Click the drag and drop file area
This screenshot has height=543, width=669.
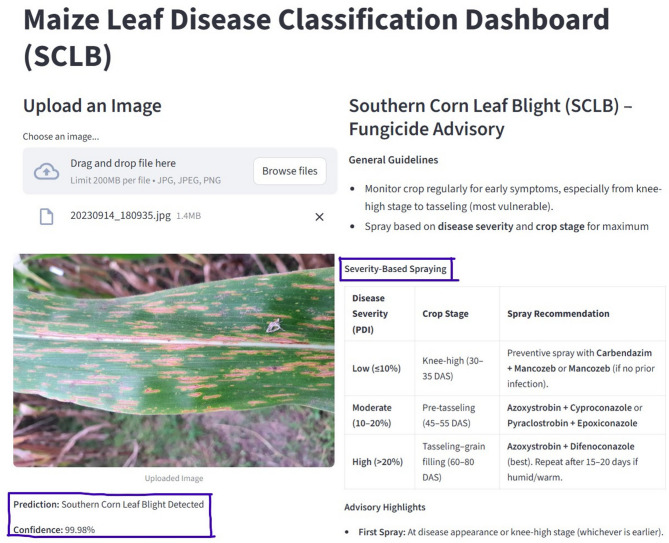click(x=180, y=171)
